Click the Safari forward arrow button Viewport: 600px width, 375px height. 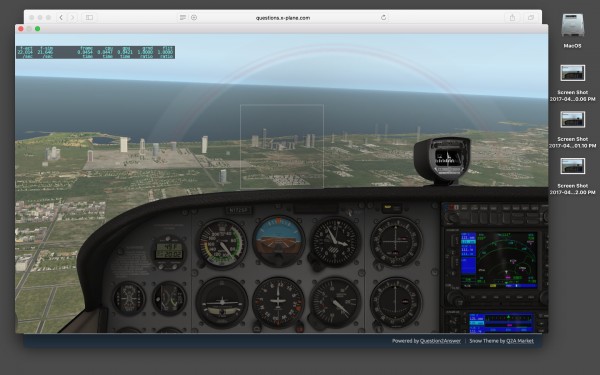(72, 18)
